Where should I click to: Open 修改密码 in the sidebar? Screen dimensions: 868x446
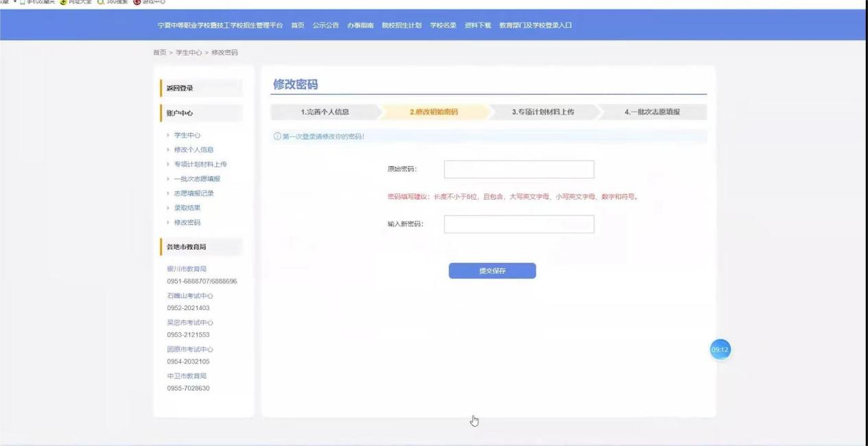pos(187,222)
